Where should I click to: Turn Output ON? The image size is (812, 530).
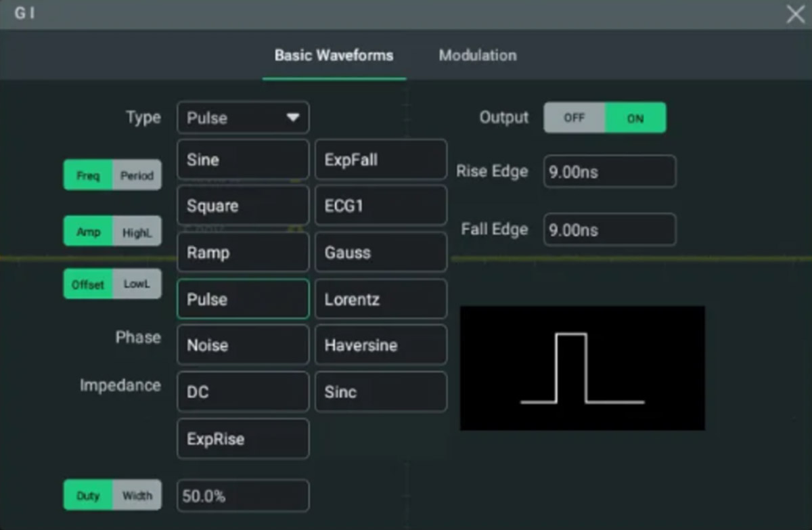point(635,118)
